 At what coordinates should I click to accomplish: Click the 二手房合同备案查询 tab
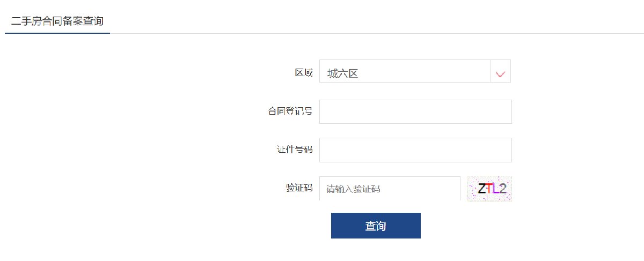(57, 21)
